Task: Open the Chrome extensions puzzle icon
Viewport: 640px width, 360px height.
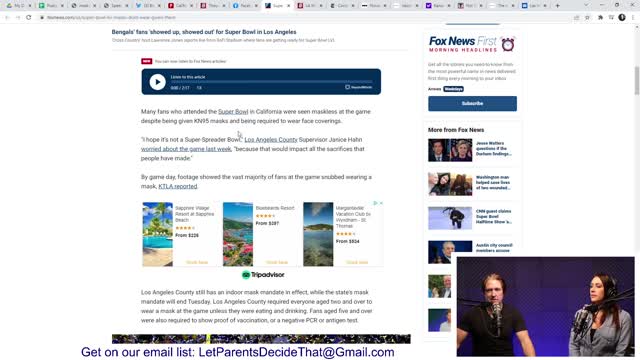Action: [x=600, y=18]
